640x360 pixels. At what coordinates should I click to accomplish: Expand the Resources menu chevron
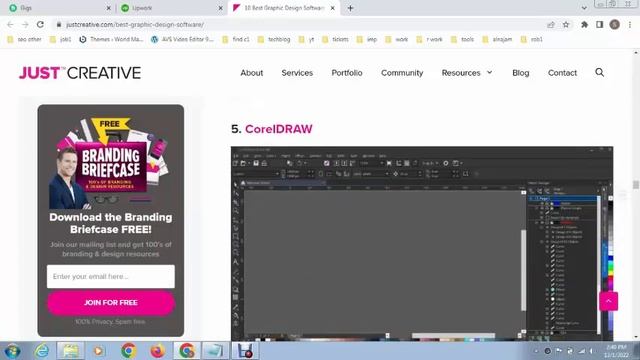coord(489,72)
